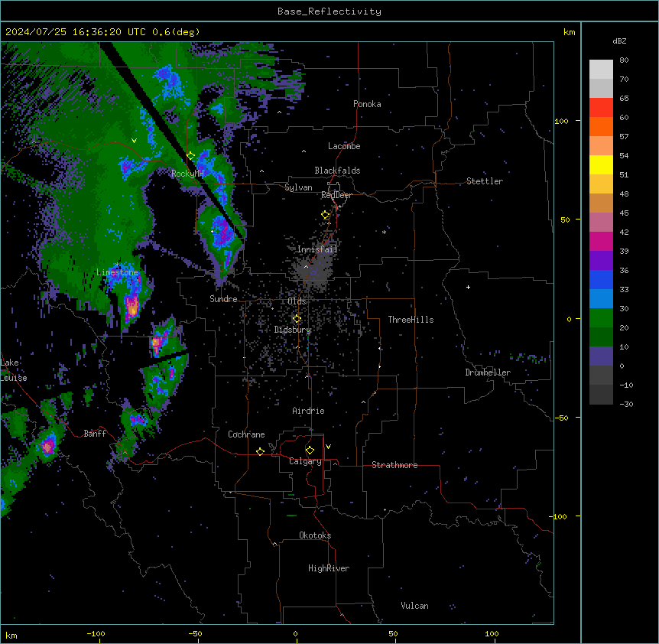This screenshot has width=659, height=644.
Task: Click the Airdrie city label
Action: tap(309, 411)
